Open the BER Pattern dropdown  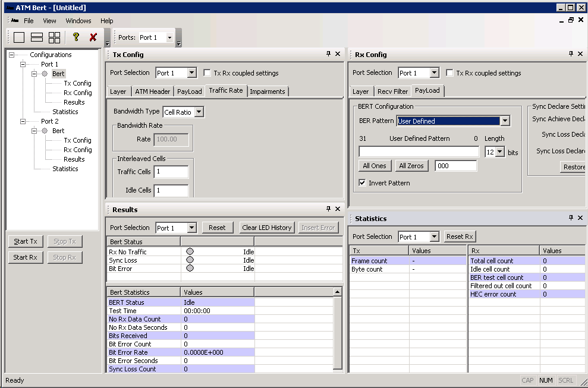pos(505,121)
